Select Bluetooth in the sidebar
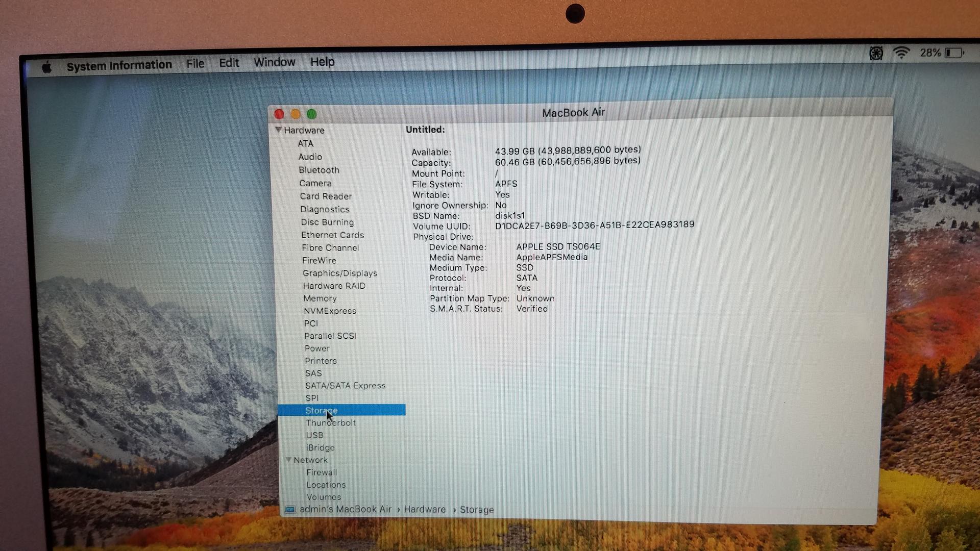 coord(319,170)
